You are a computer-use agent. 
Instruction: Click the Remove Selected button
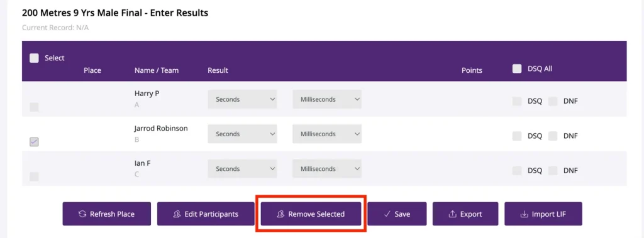click(x=311, y=214)
